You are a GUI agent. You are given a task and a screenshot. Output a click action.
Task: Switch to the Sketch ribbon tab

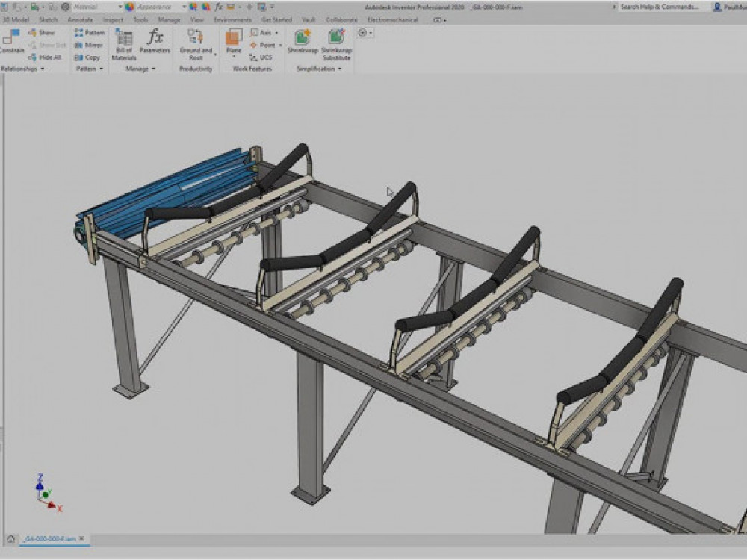(48, 20)
